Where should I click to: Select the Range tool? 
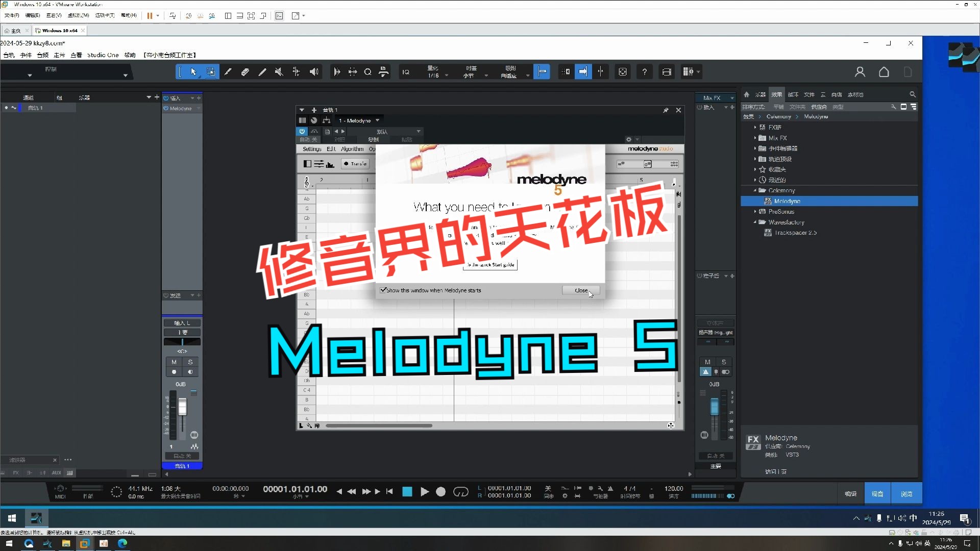coord(211,72)
